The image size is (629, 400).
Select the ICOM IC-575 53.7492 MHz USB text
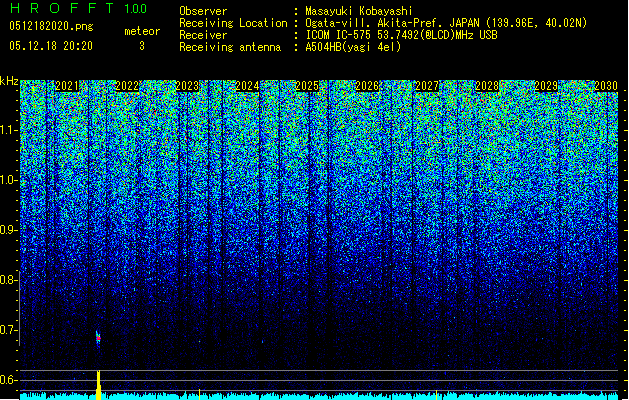[x=401, y=35]
